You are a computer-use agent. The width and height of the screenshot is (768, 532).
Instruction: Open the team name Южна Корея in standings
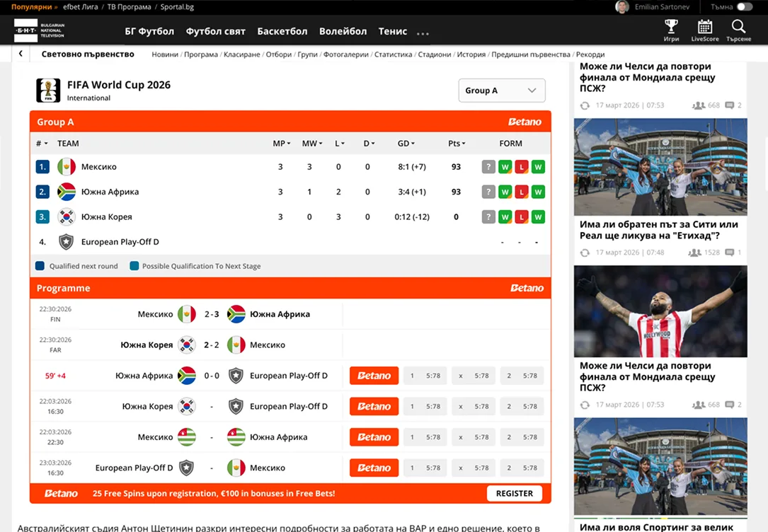[x=106, y=216]
